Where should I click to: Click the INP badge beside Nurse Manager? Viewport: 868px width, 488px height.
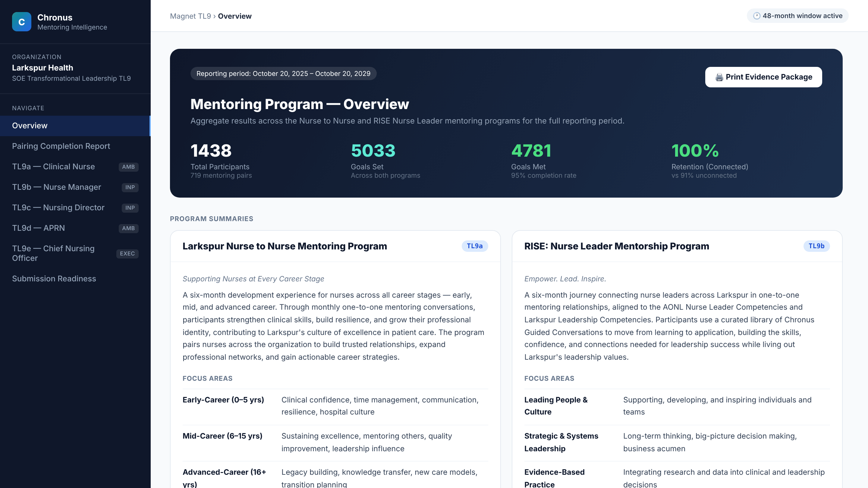click(130, 187)
